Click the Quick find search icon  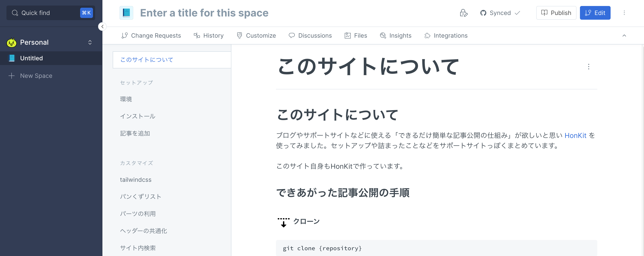(x=15, y=13)
